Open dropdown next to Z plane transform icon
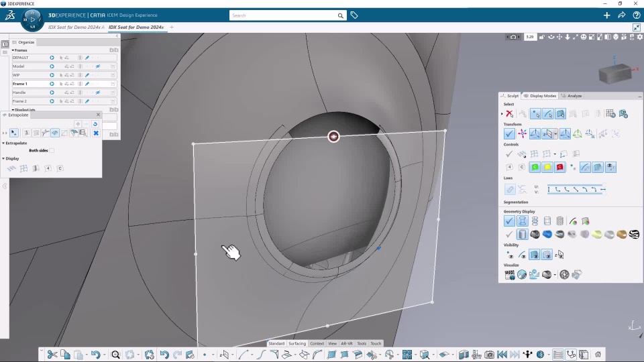The image size is (644, 362). (555, 134)
